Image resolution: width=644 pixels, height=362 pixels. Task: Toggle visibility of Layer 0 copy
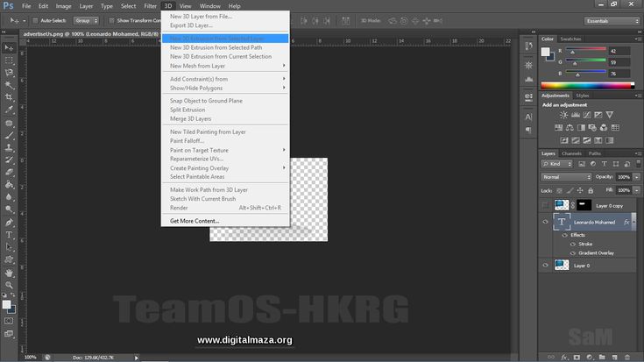pos(545,205)
